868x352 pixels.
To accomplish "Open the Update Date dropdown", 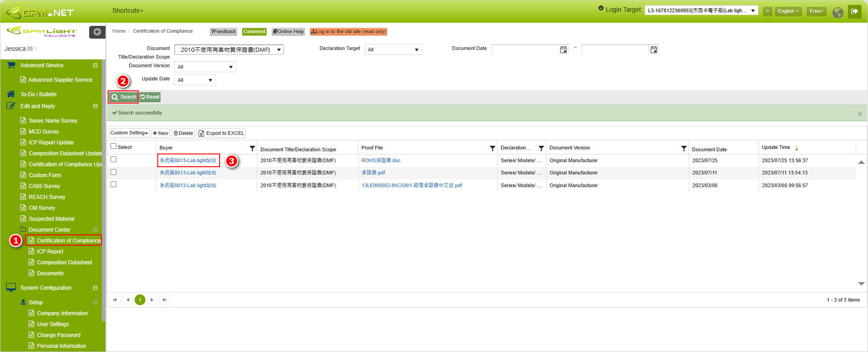I will point(195,80).
